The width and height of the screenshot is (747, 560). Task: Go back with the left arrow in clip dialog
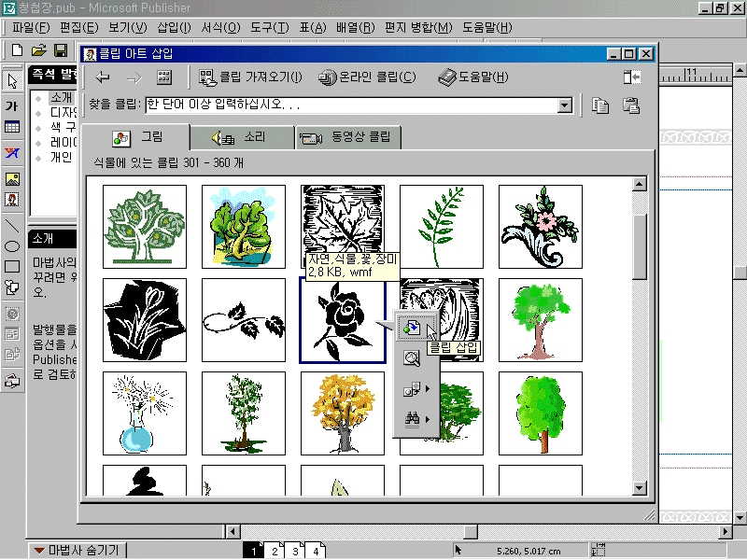click(x=103, y=77)
